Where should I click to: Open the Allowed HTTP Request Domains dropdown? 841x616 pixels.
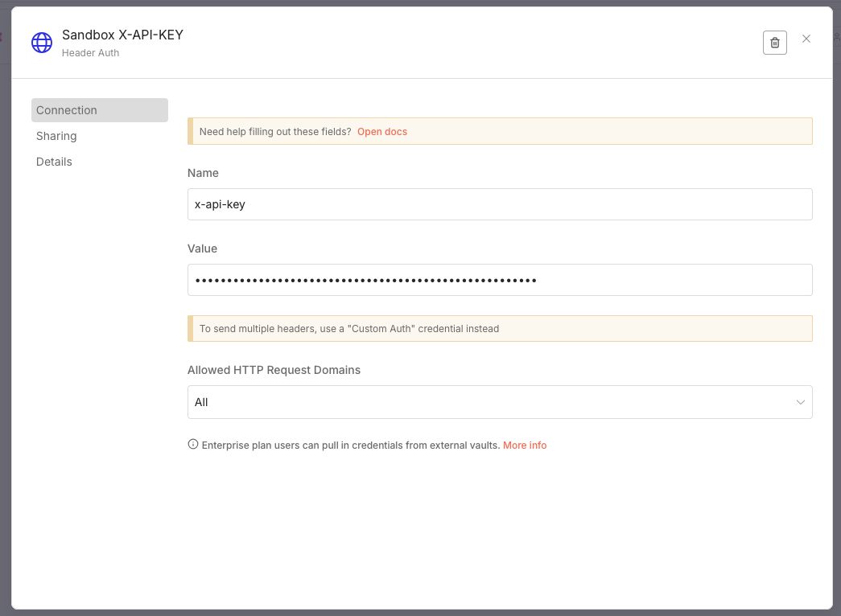tap(499, 402)
